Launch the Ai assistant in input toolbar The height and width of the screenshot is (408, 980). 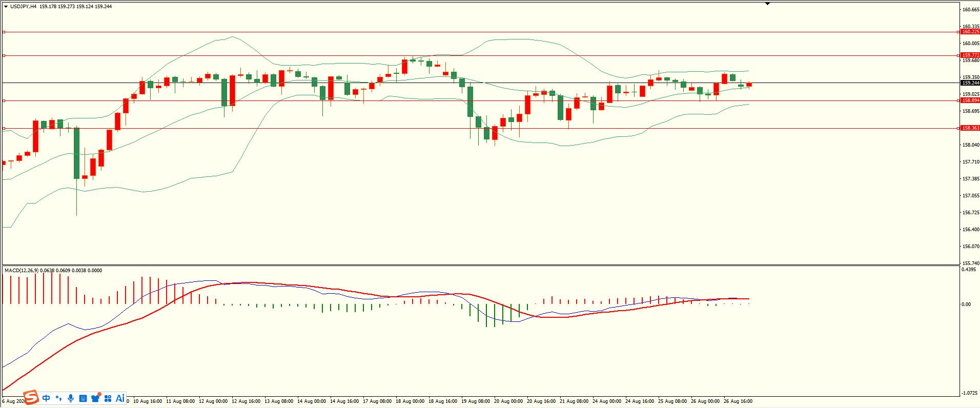pos(120,398)
